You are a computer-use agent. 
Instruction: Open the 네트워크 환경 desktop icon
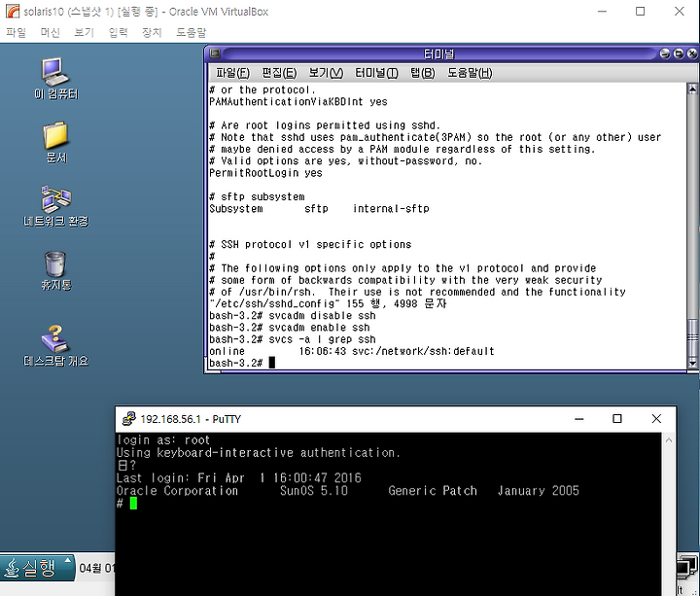[x=55, y=206]
